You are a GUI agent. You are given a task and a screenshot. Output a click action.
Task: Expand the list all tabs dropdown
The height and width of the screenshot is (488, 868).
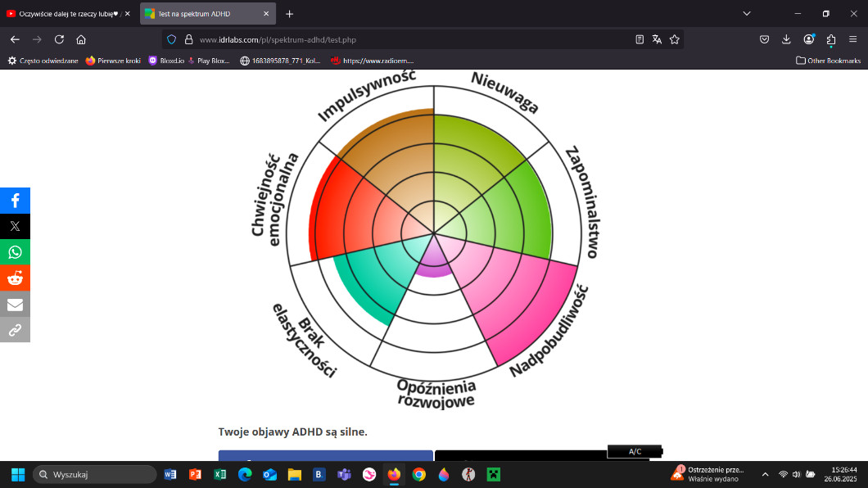click(747, 14)
